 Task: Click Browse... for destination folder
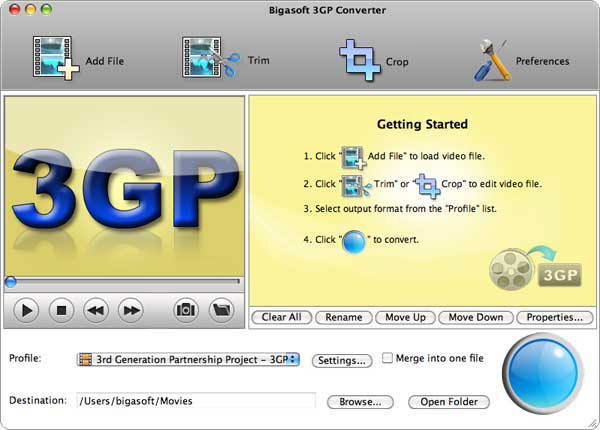pyautogui.click(x=360, y=402)
